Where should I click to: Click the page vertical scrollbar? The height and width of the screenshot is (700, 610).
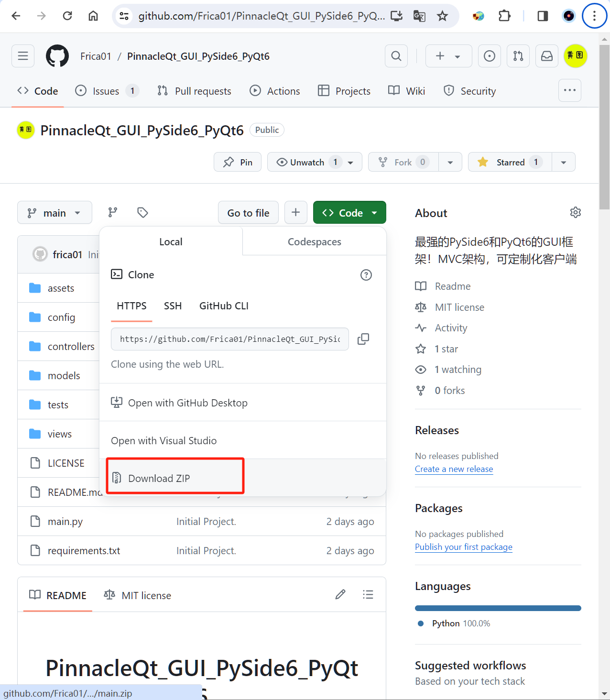[x=604, y=127]
